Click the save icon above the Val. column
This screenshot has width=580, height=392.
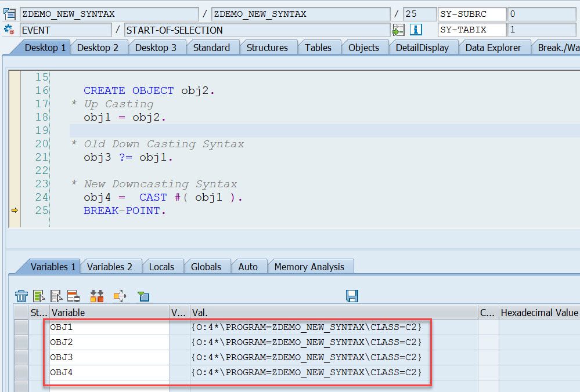(352, 296)
